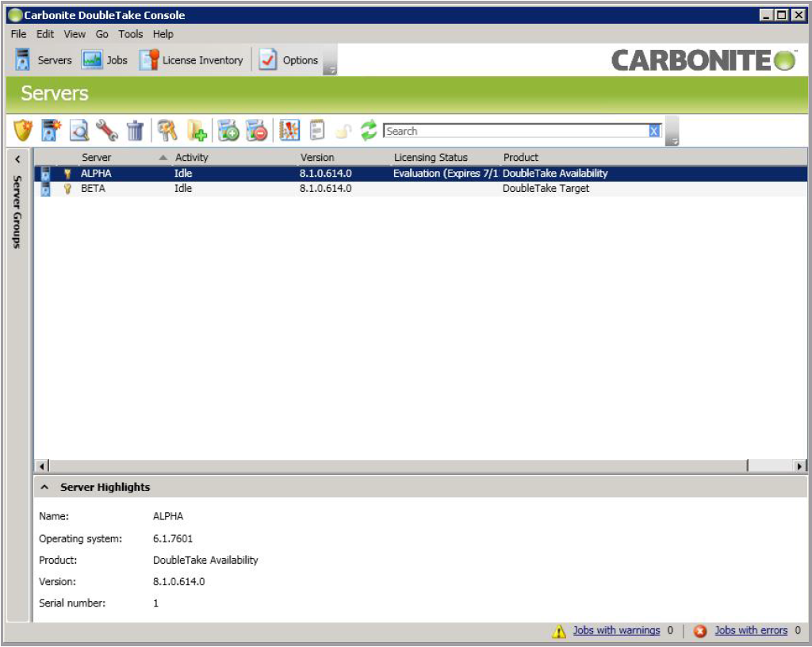
Task: Refresh the server list with green arrows
Action: pos(369,131)
